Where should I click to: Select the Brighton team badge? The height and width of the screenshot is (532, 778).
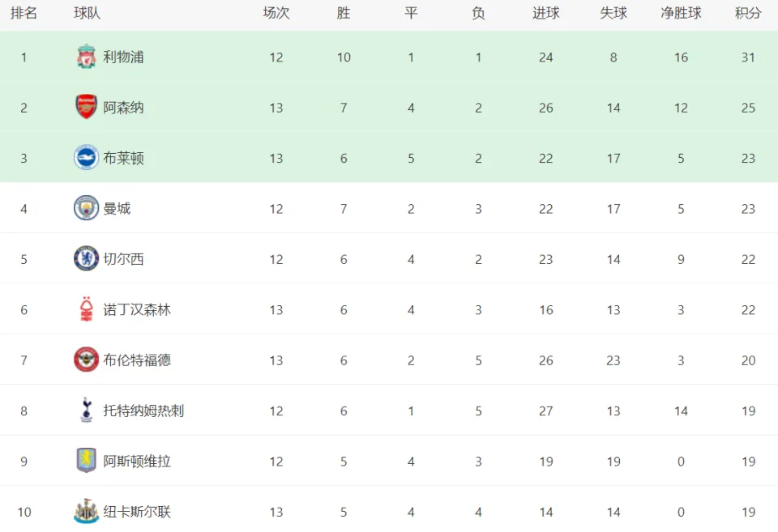[87, 158]
